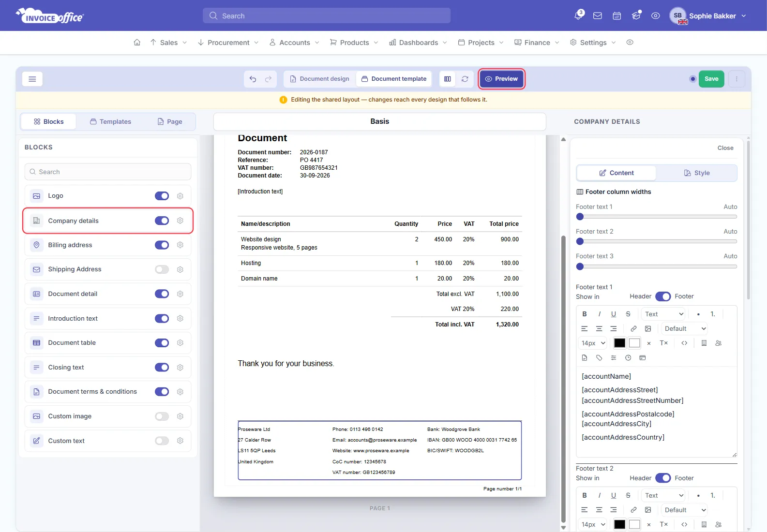Image resolution: width=767 pixels, height=532 pixels.
Task: Open Default font dropdown in Footer text 1
Action: pyautogui.click(x=685, y=328)
